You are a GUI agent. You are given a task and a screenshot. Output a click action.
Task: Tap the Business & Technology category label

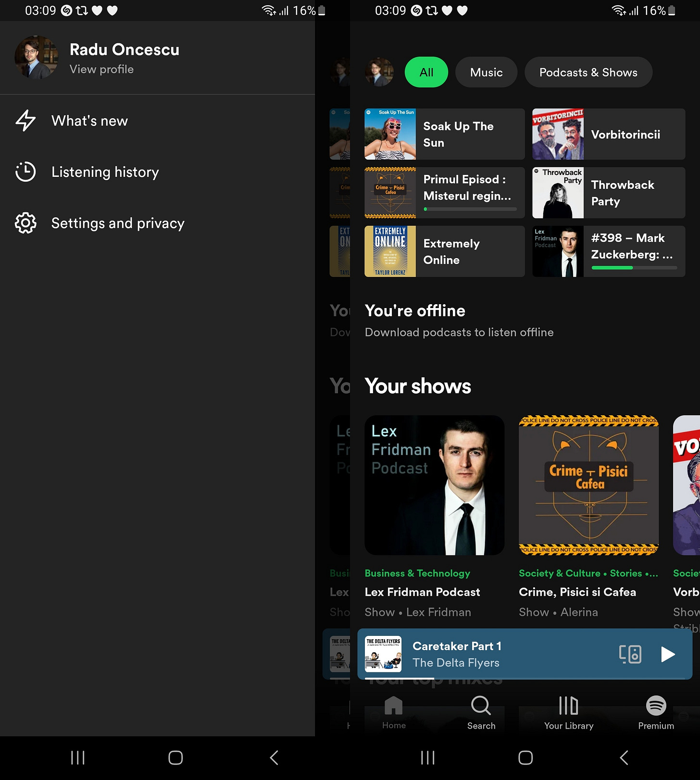tap(417, 573)
